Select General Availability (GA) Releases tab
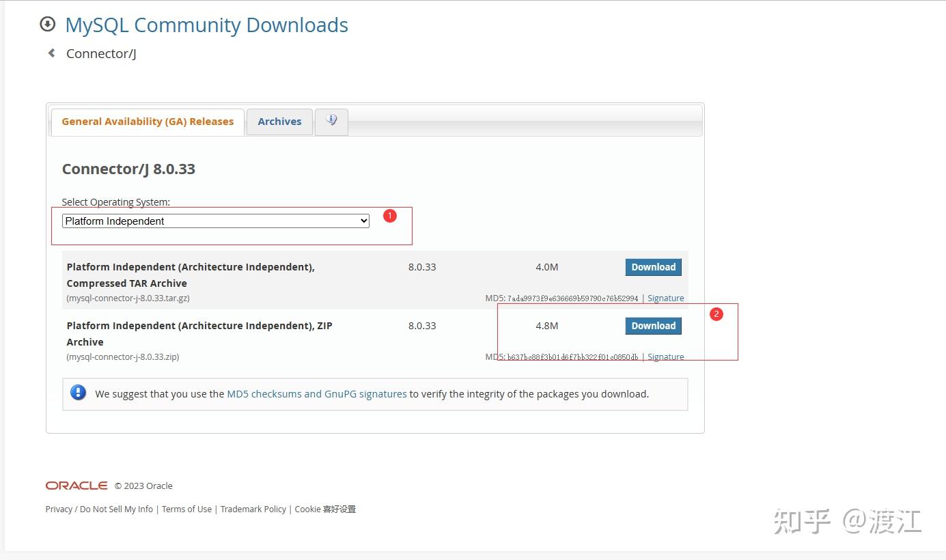 click(148, 122)
